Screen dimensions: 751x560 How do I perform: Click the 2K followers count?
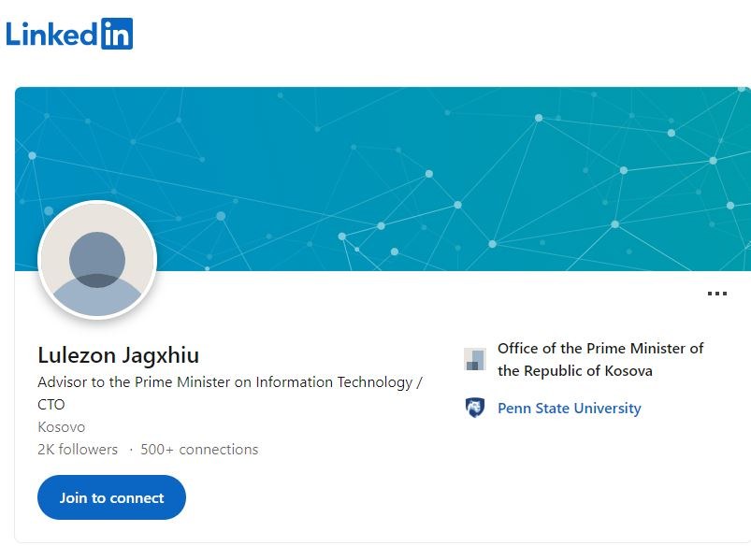click(x=78, y=450)
